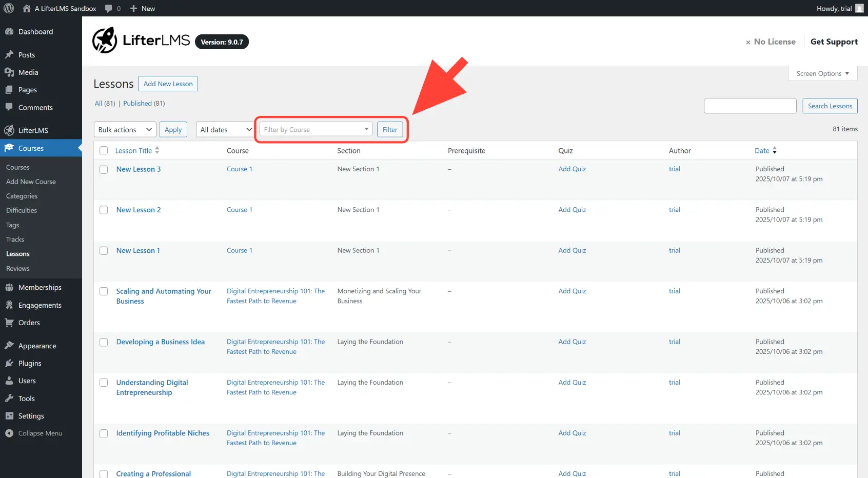Open the Engagements icon in the sidebar
This screenshot has width=868, height=478.
10,305
